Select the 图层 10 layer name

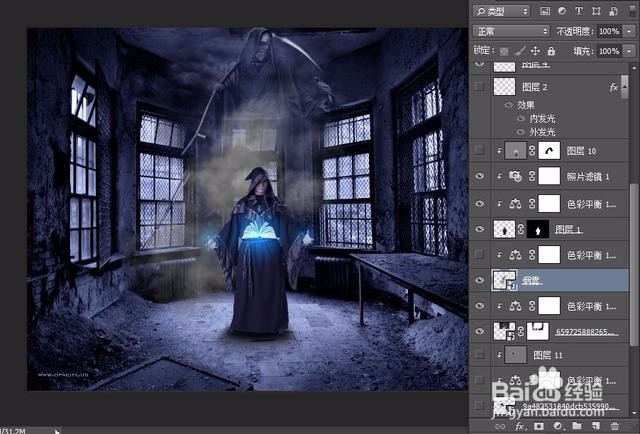tap(581, 151)
